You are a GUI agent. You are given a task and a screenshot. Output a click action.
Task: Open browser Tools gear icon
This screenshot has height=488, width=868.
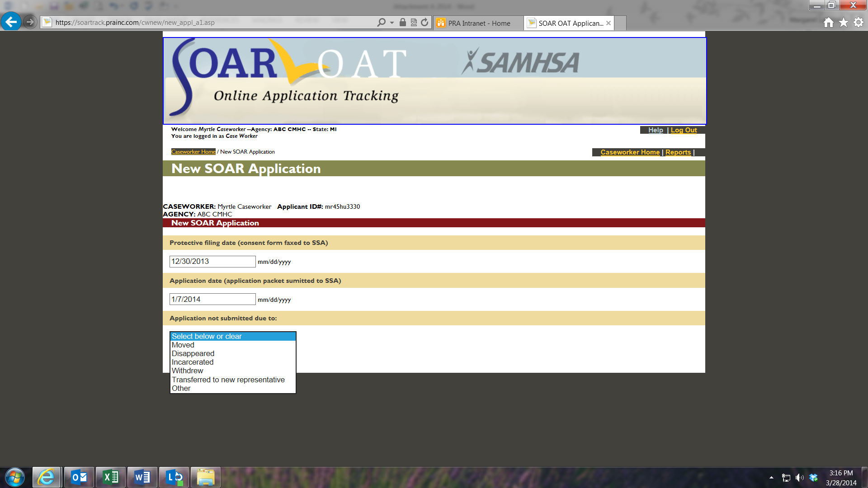pyautogui.click(x=859, y=22)
